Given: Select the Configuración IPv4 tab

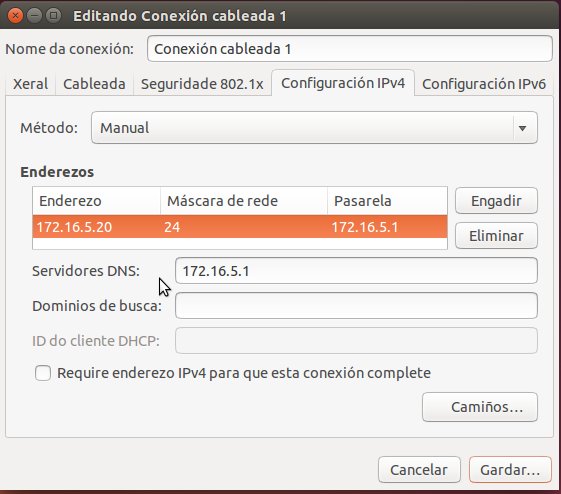Looking at the screenshot, I should pos(343,83).
